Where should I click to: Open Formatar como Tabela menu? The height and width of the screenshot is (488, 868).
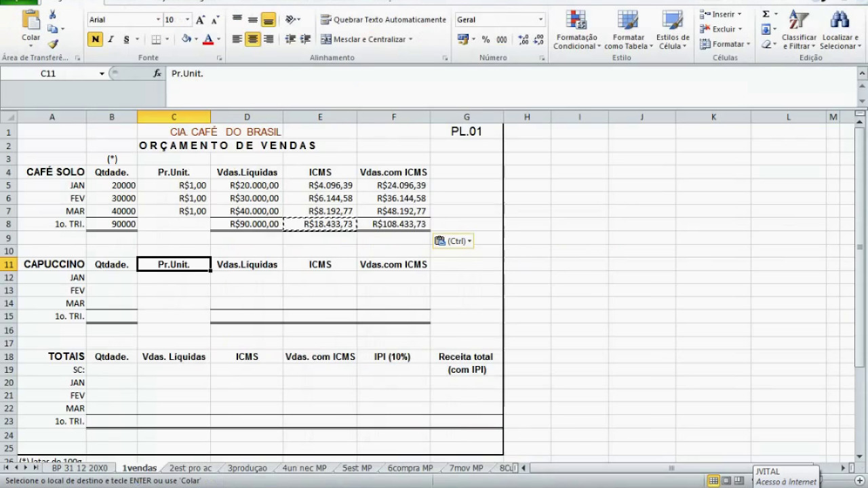coord(628,30)
